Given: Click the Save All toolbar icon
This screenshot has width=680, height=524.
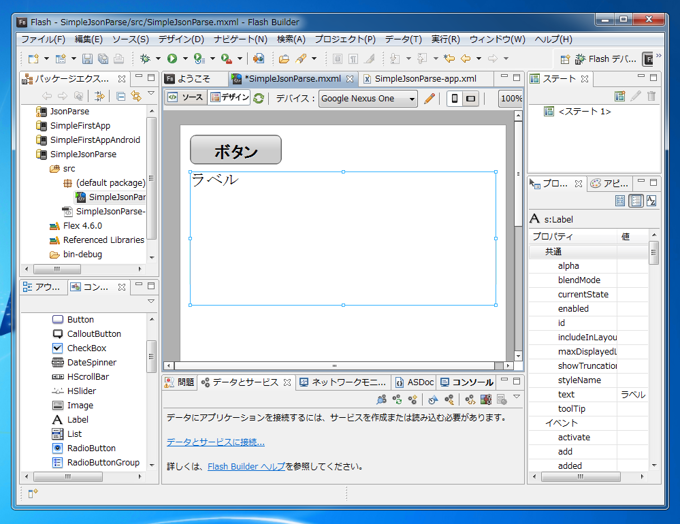Looking at the screenshot, I should 103,59.
